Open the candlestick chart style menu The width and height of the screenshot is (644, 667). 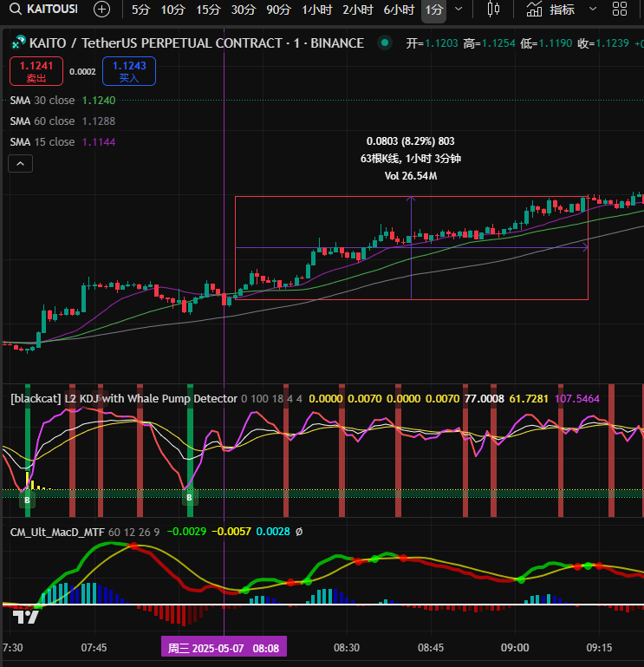click(x=493, y=9)
